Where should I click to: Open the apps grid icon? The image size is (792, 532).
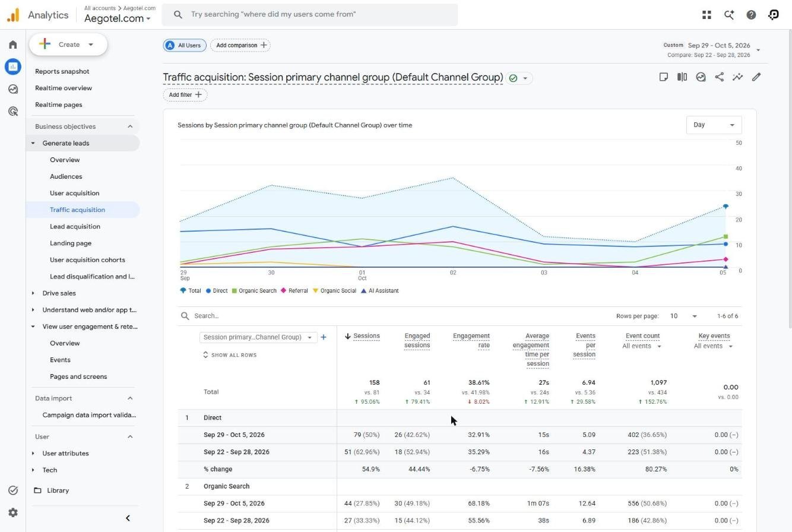point(707,15)
